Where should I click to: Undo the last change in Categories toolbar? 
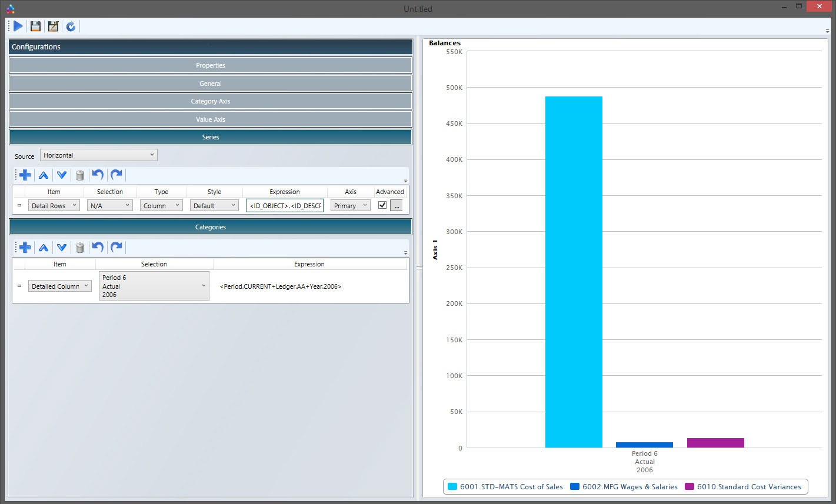(98, 247)
